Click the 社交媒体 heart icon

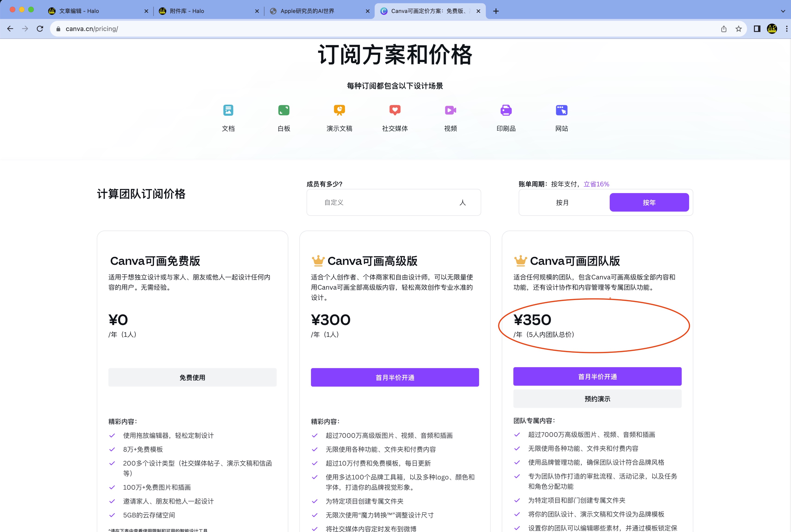(x=395, y=110)
